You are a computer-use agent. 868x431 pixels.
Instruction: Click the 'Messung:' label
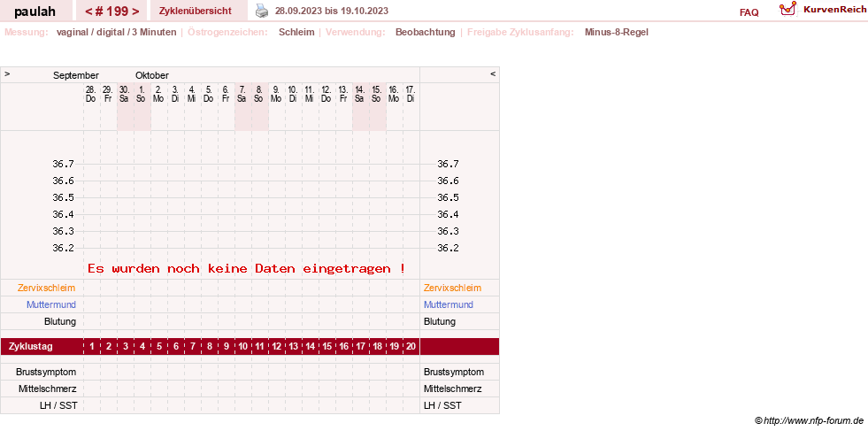coord(27,32)
